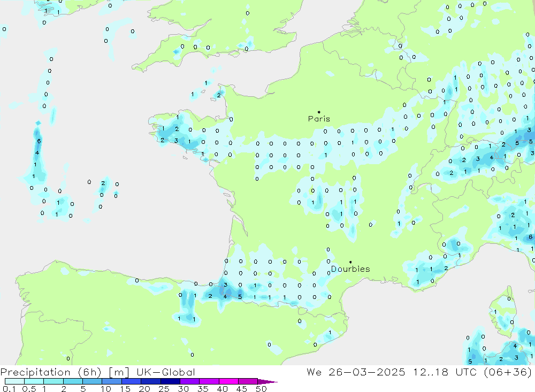Pick the 1–2 legend color swatch
The width and height of the screenshot is (535, 392).
click(x=53, y=381)
